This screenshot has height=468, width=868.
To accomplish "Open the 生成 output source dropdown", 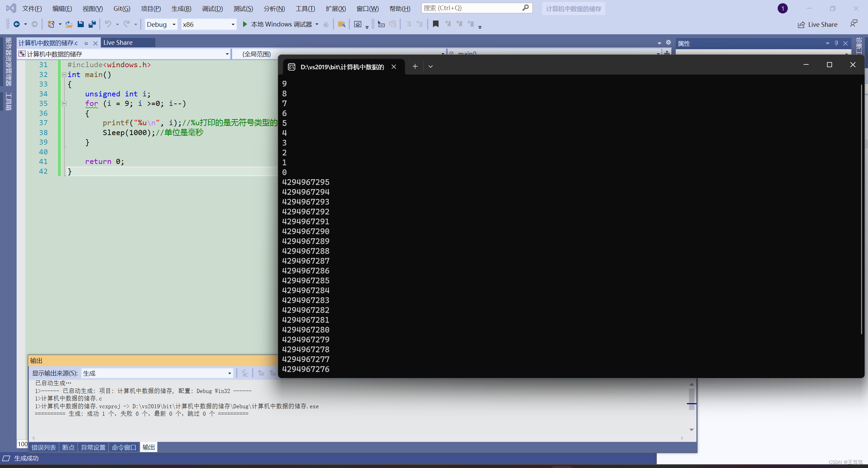I will point(157,373).
